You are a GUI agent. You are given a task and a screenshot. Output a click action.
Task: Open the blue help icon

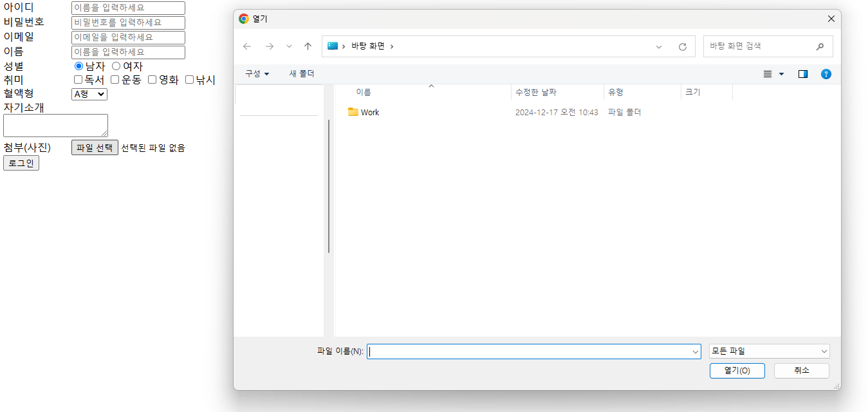[826, 74]
